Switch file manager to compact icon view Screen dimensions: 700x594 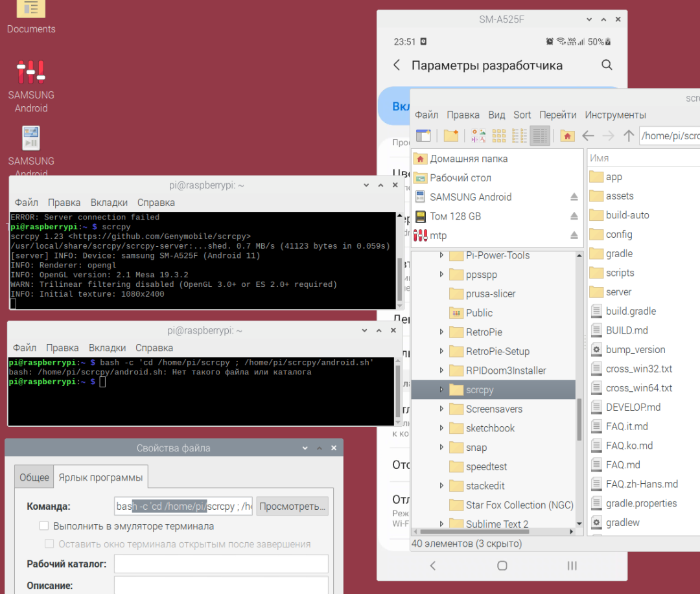[x=519, y=135]
